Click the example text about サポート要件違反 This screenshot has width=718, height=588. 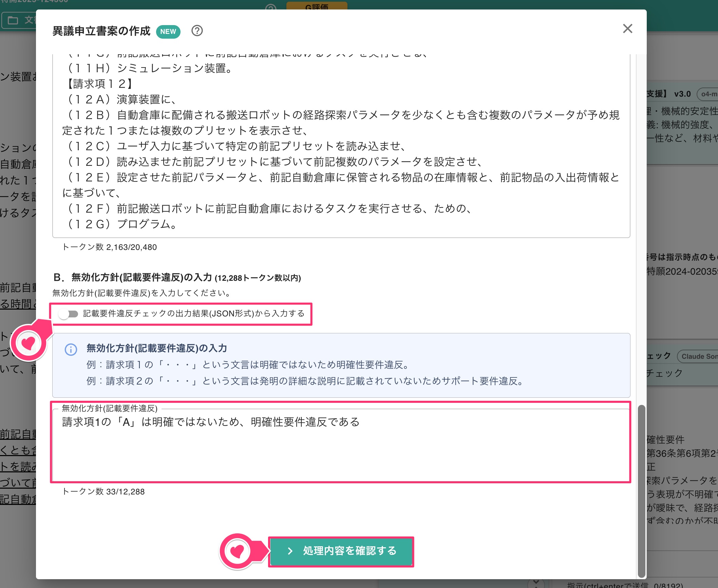306,381
